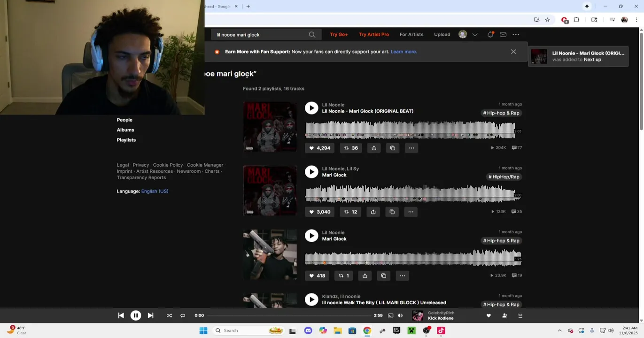This screenshot has height=338, width=644.
Task: Seek within the 1:25 track waveform
Action: [x=413, y=258]
